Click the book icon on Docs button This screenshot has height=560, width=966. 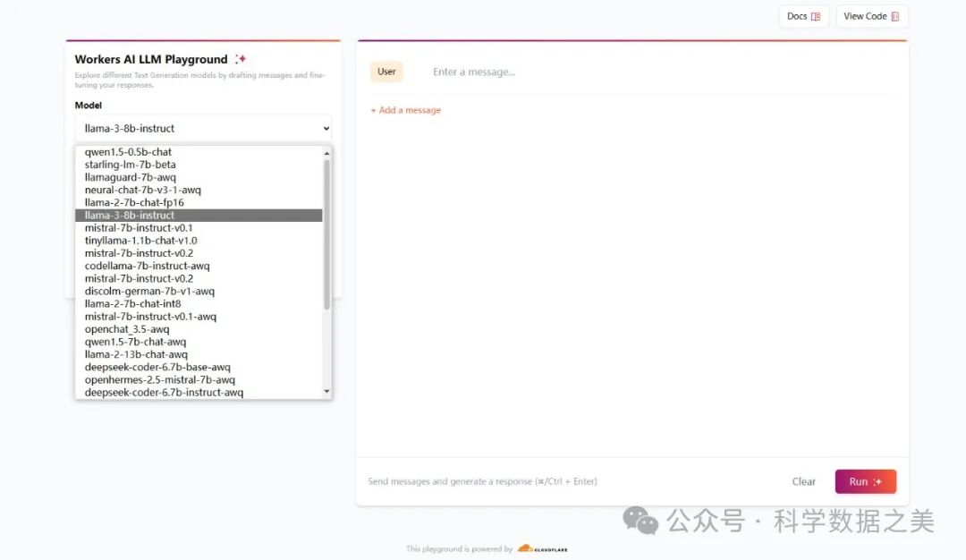pyautogui.click(x=815, y=16)
